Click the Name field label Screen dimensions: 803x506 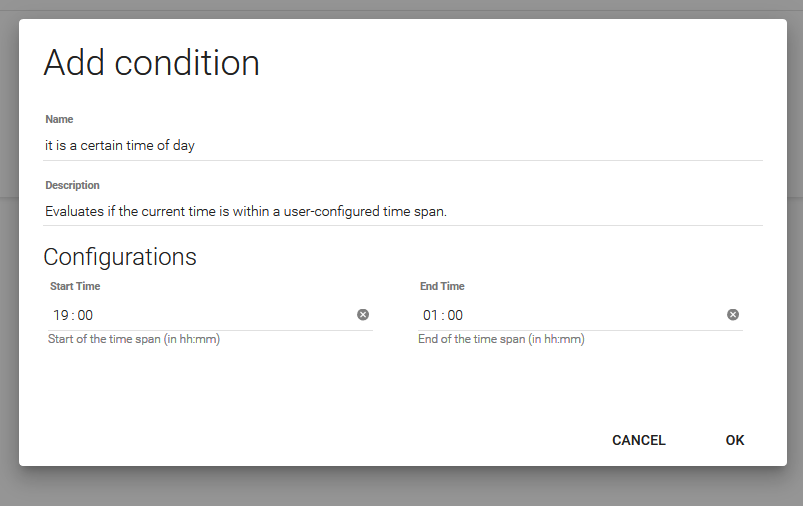click(x=59, y=120)
